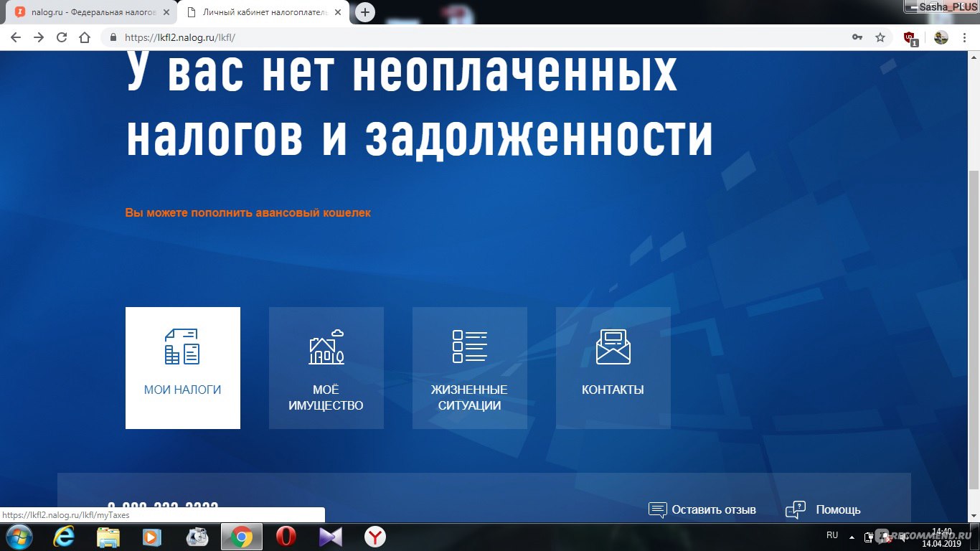The height and width of the screenshot is (551, 980).
Task: Open the Windows Start menu
Action: (18, 537)
